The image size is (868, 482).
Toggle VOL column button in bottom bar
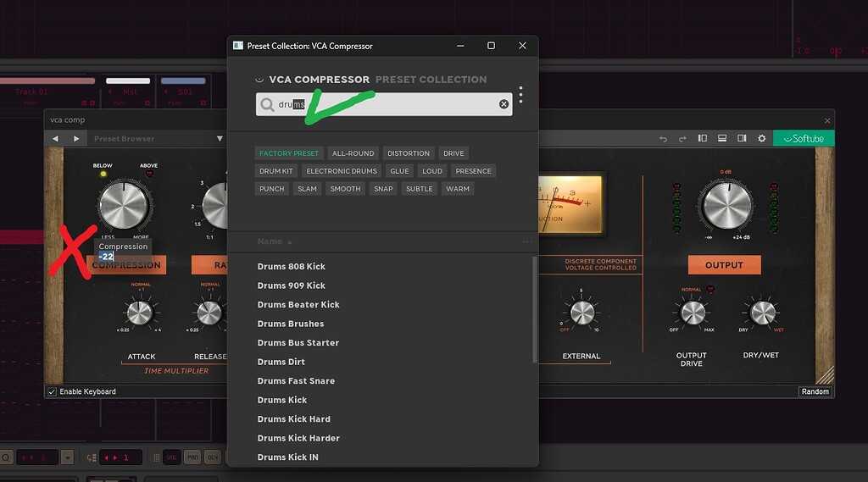(172, 457)
